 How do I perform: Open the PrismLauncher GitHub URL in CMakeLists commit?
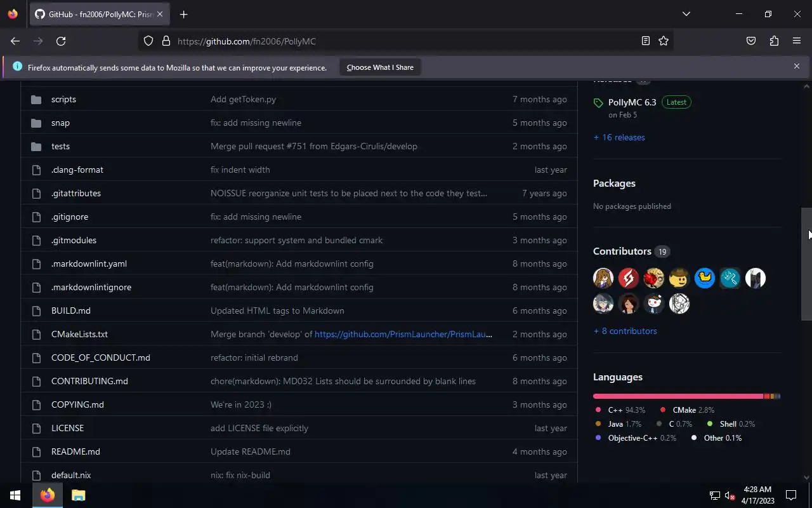(x=403, y=334)
